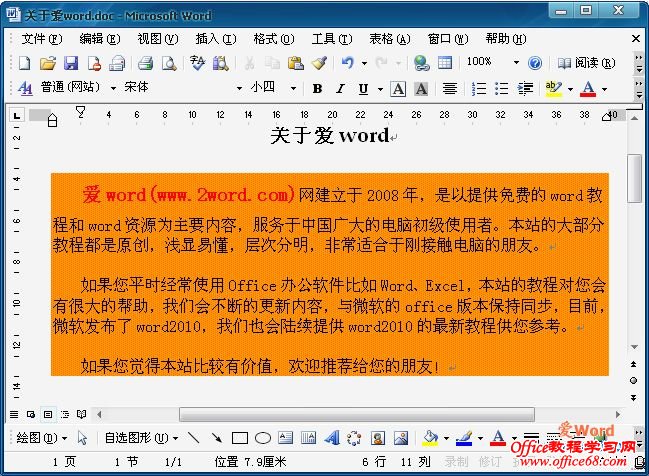The width and height of the screenshot is (649, 476).
Task: Expand font color dropdown arrow
Action: (x=604, y=89)
